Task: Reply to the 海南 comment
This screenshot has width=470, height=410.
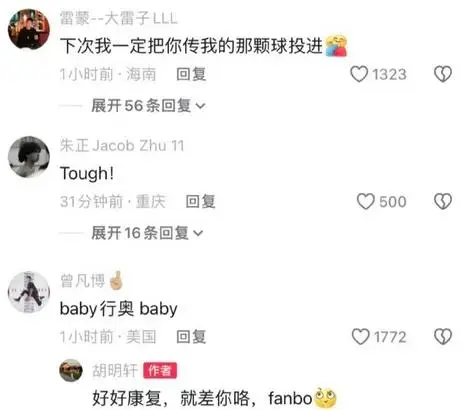Action: coord(191,74)
